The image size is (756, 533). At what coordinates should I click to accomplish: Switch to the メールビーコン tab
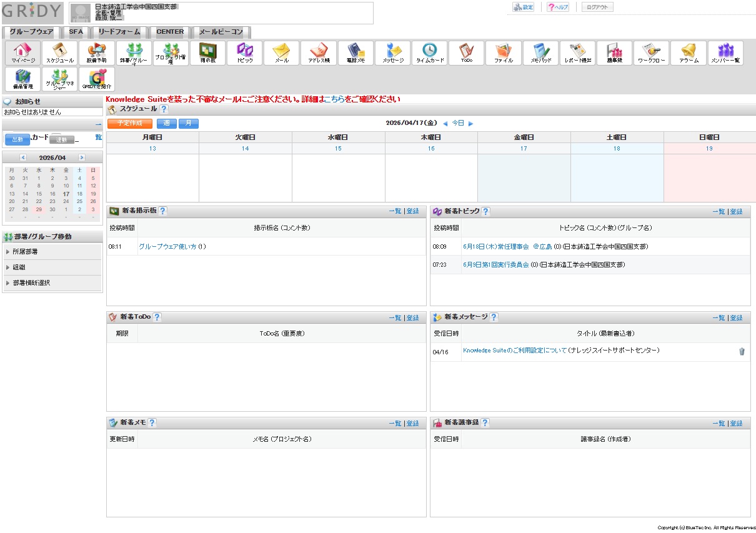click(221, 32)
